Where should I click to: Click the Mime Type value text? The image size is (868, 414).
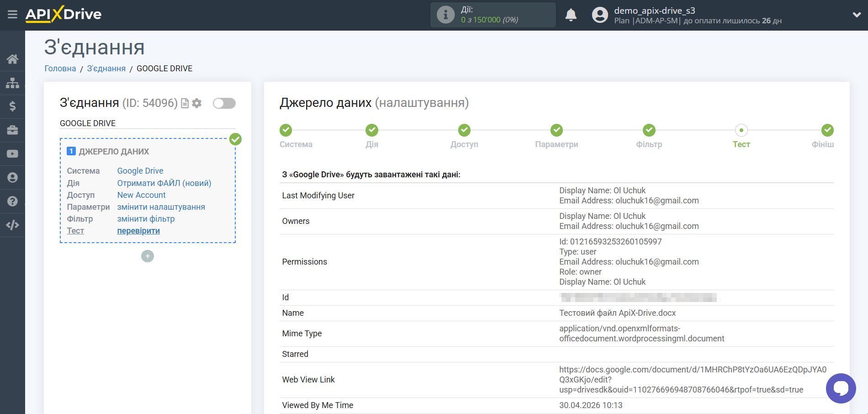coord(641,334)
